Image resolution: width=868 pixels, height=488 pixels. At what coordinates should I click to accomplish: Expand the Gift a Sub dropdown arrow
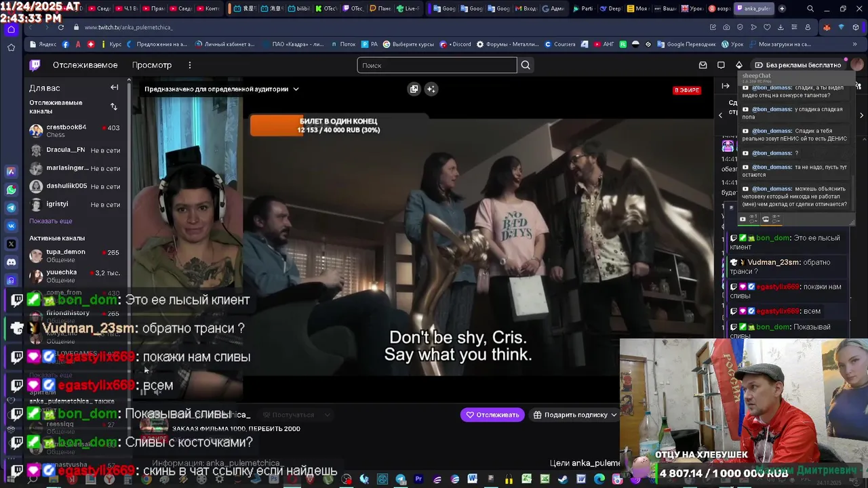(614, 415)
